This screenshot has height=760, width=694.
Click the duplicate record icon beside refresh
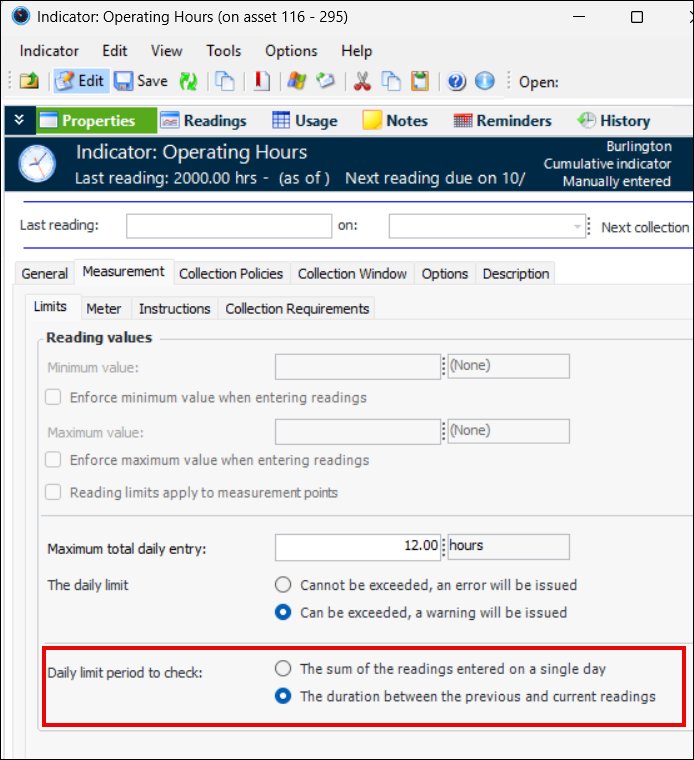click(x=225, y=81)
